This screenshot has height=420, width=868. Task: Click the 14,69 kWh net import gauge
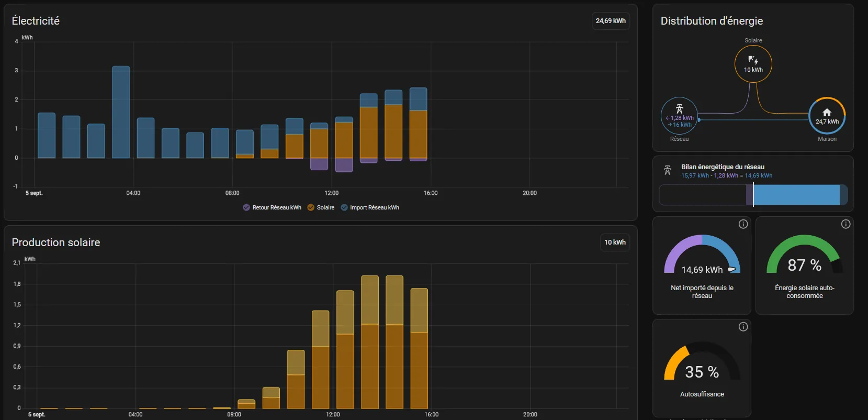702,255
